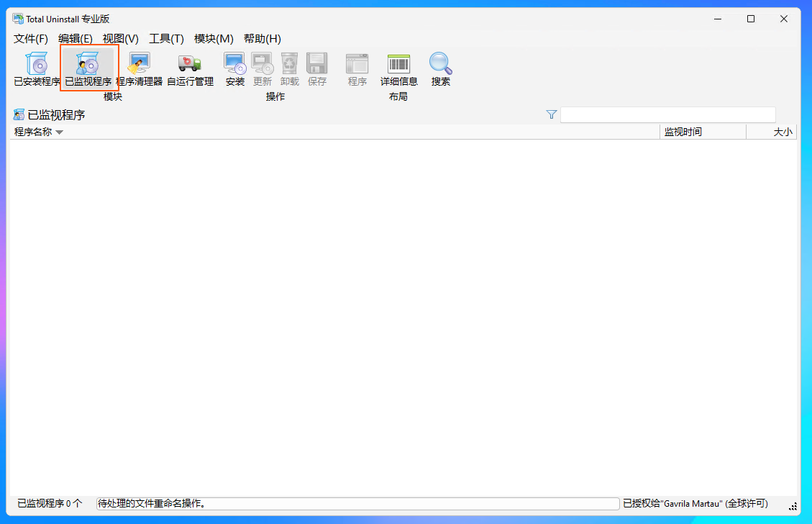Open the 工具(T) menu
Viewport: 812px width, 524px height.
(x=166, y=39)
